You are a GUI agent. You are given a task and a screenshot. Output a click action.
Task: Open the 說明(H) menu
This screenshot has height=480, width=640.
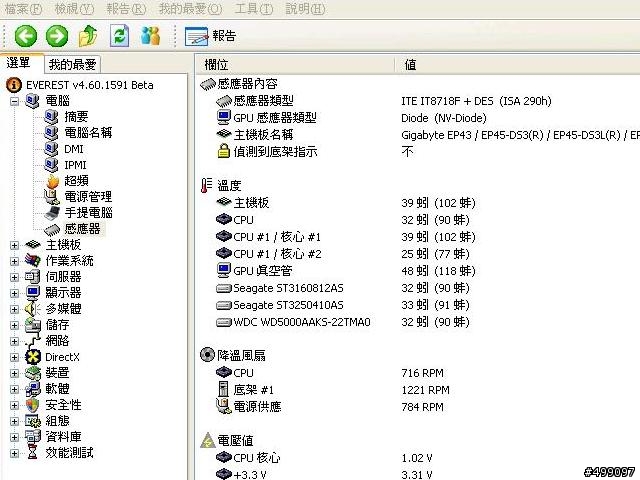[x=305, y=9]
